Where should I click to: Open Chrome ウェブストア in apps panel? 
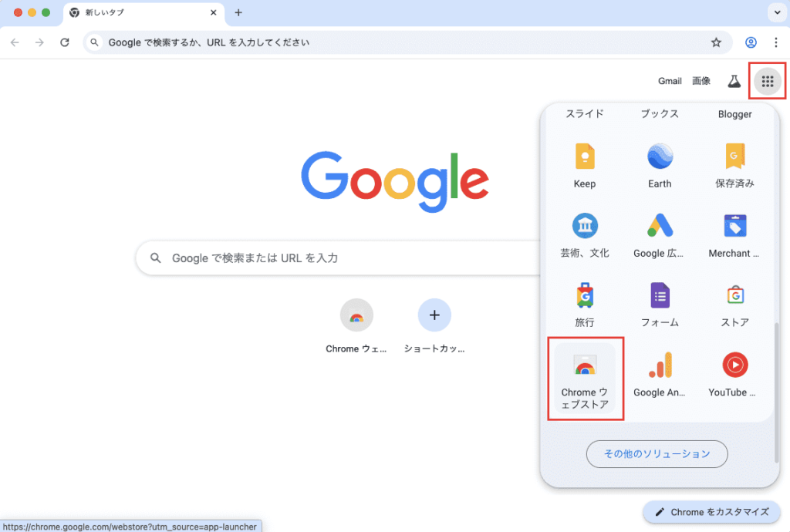click(x=585, y=379)
